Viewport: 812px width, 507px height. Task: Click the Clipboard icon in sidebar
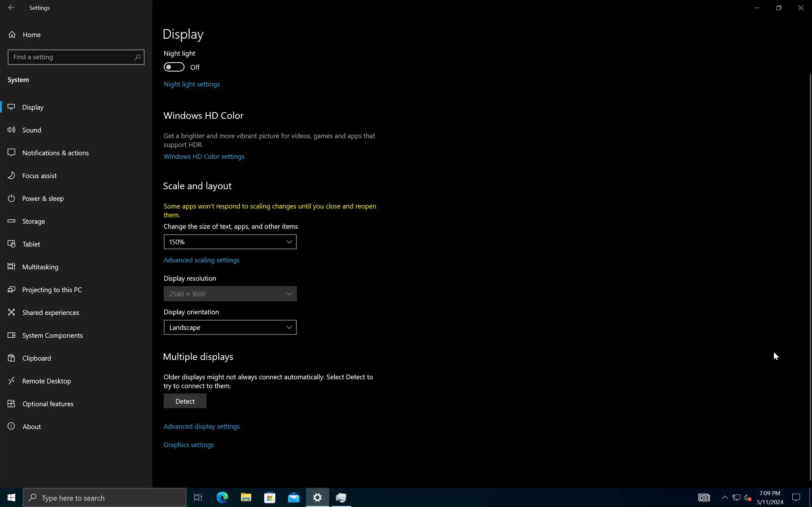[x=11, y=358]
